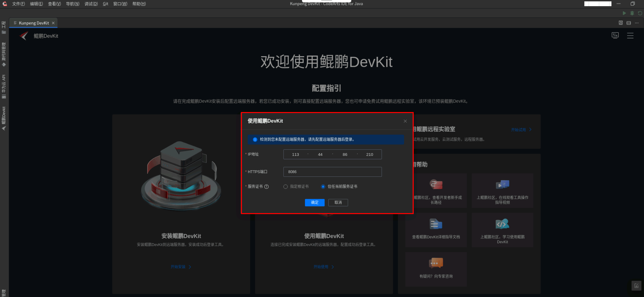
Task: Open the 工程 side panel
Action: coord(4,27)
